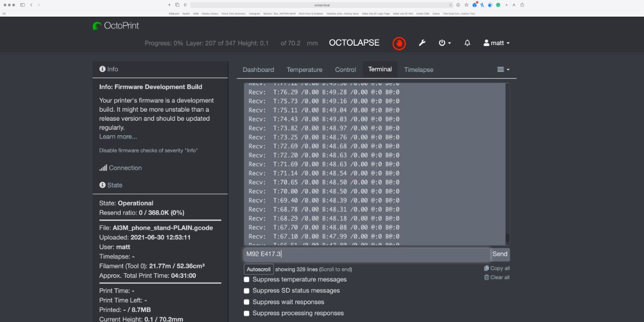Screen dimensions: 644x322
Task: Toggle the Autoscroll button
Action: click(x=258, y=269)
